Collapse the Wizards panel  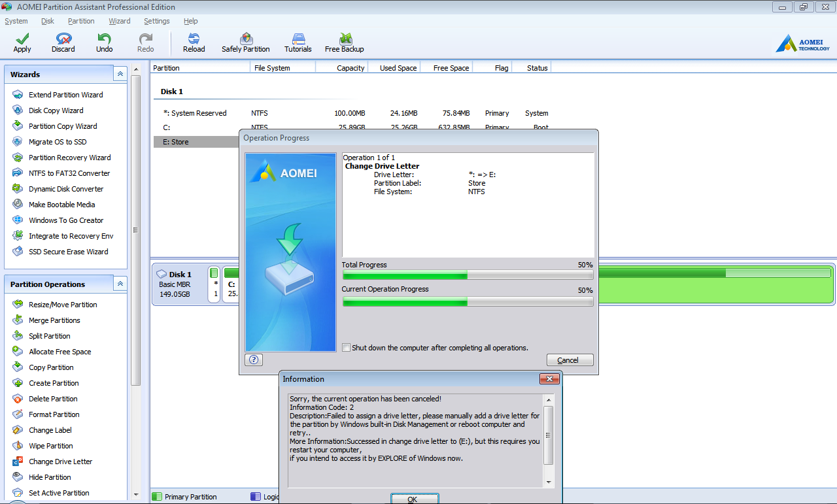(x=120, y=74)
